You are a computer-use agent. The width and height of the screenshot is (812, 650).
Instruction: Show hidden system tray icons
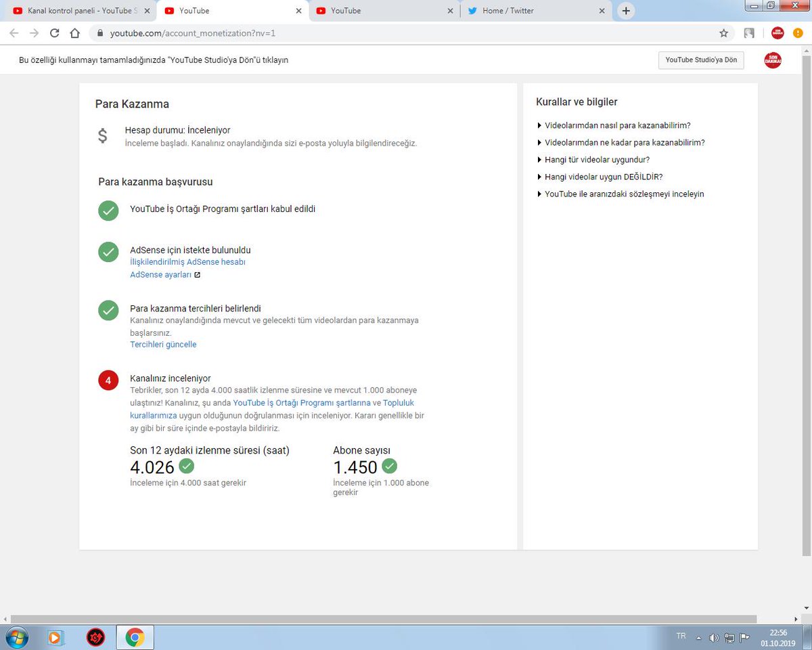698,638
